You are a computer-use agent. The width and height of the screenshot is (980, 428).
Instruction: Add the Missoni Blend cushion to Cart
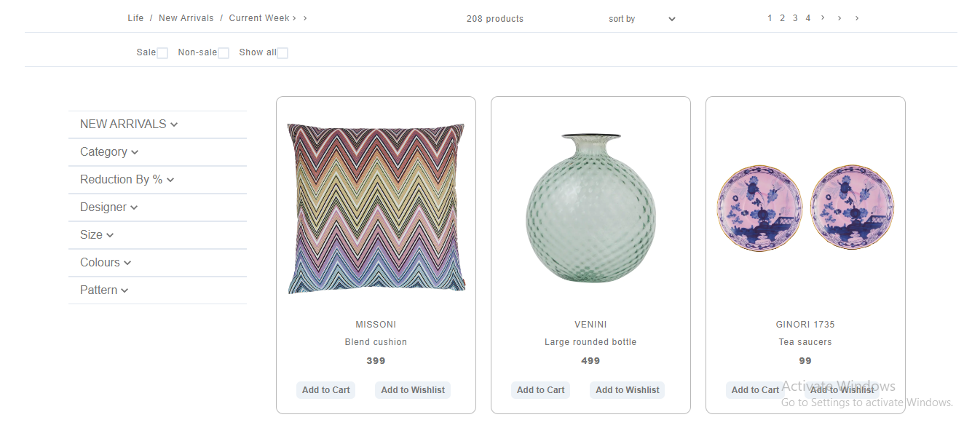point(325,389)
